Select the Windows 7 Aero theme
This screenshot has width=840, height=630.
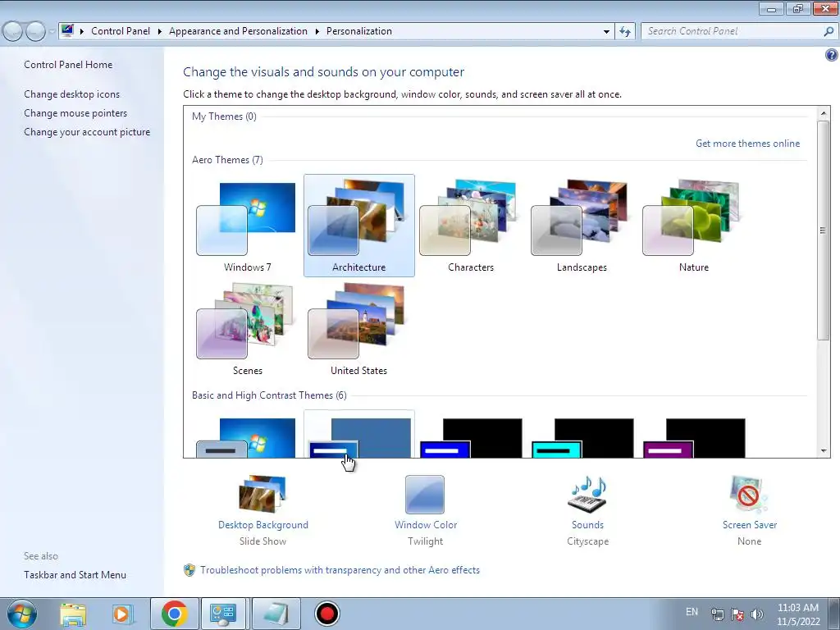[247, 226]
